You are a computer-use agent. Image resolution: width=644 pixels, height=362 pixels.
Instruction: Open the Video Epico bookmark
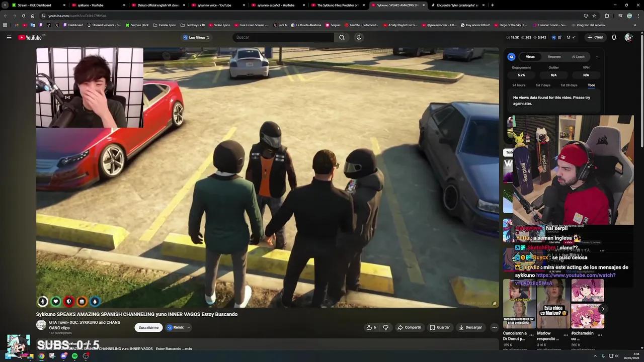tap(219, 25)
